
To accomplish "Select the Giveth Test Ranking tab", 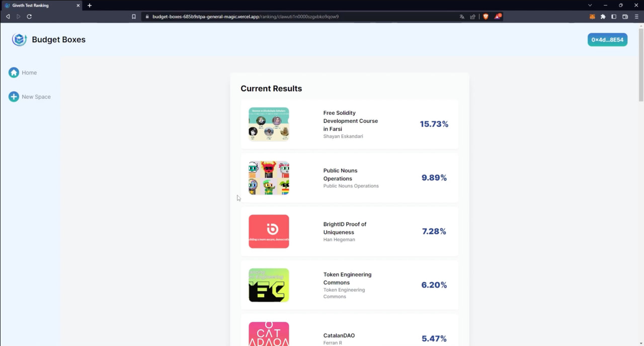I will click(x=41, y=6).
